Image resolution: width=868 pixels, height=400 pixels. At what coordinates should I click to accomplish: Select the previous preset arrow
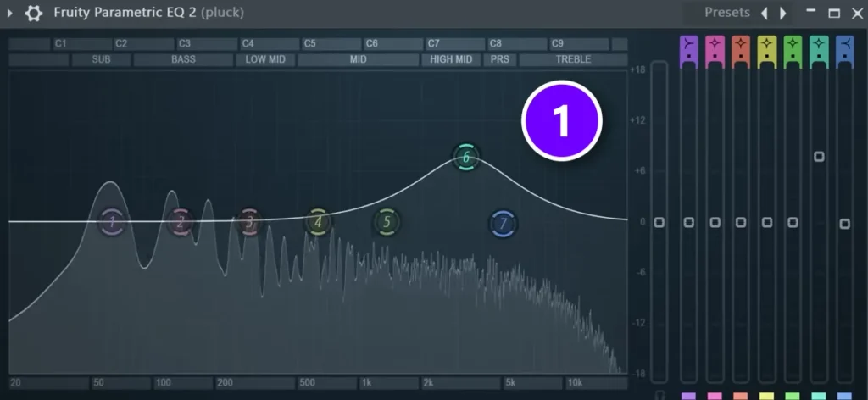click(x=765, y=13)
